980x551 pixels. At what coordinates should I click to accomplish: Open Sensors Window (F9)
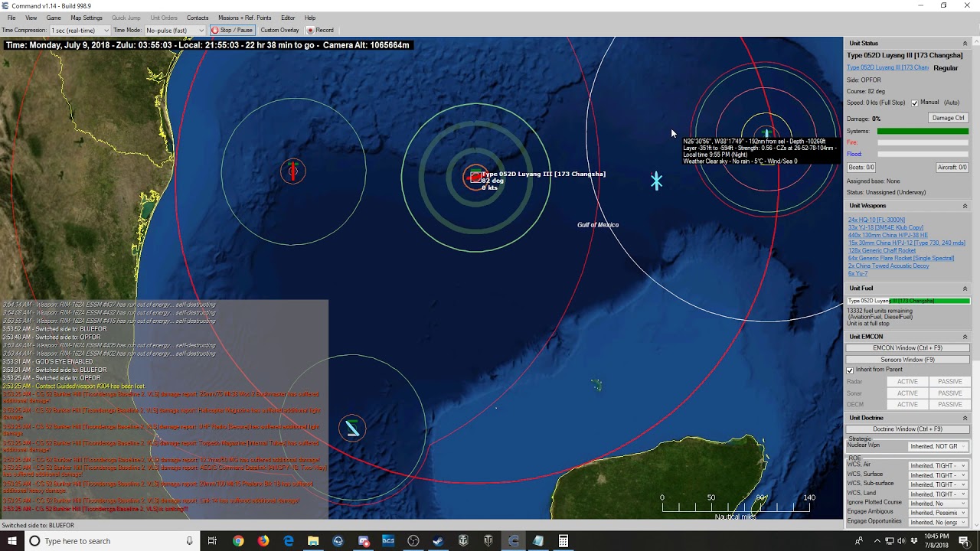[908, 360]
